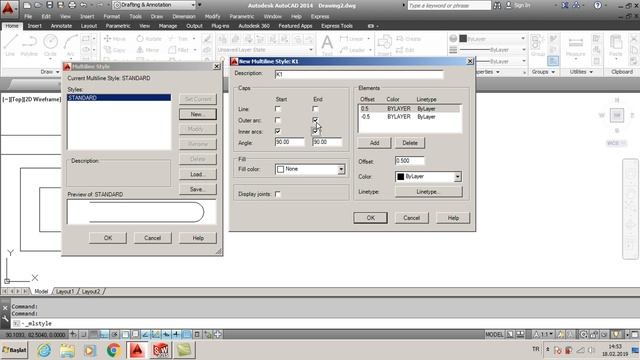
Task: Click the Start Angle field showing 90.00
Action: tap(289, 142)
